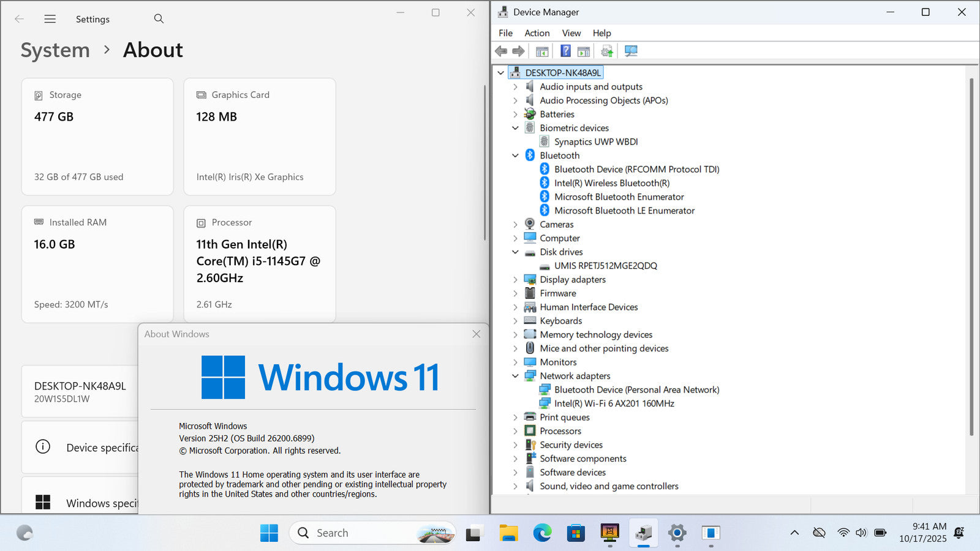
Task: Click the blue Help toolbar icon
Action: pos(565,51)
